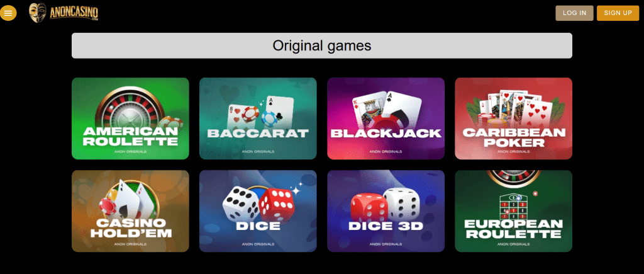Viewport: 644px width, 274px height.
Task: Click the Sign Up button
Action: (x=618, y=13)
